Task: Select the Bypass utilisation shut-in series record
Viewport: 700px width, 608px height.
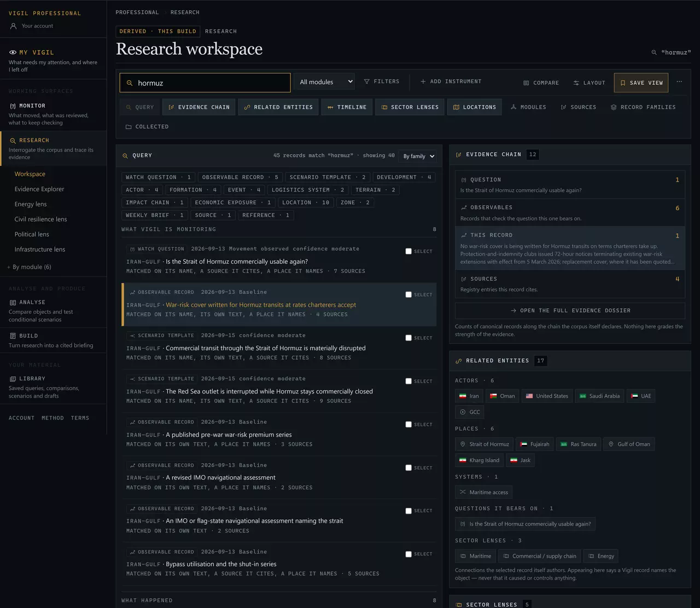Action: pos(409,554)
